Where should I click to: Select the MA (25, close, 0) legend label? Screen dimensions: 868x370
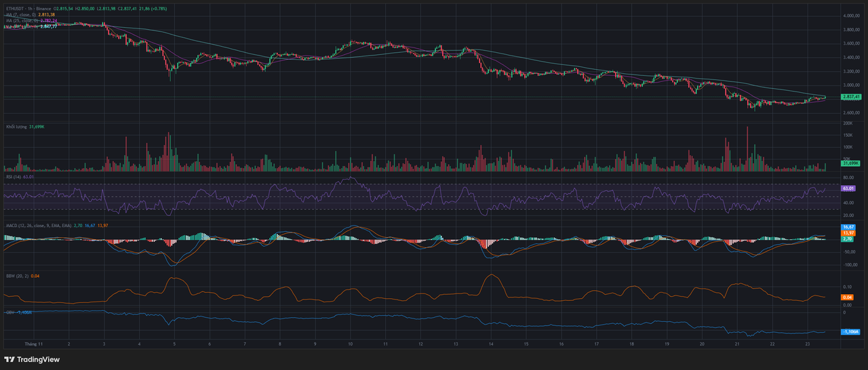coord(22,20)
